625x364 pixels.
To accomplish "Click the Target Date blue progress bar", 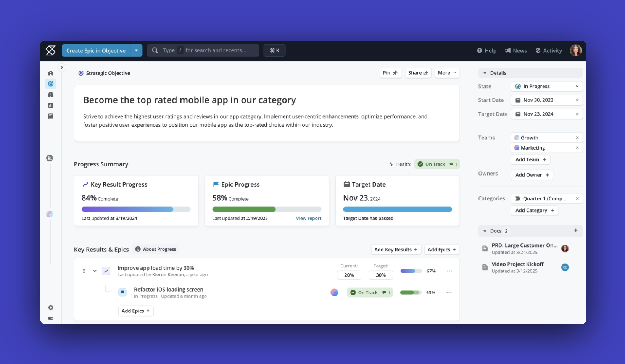I will tap(397, 209).
